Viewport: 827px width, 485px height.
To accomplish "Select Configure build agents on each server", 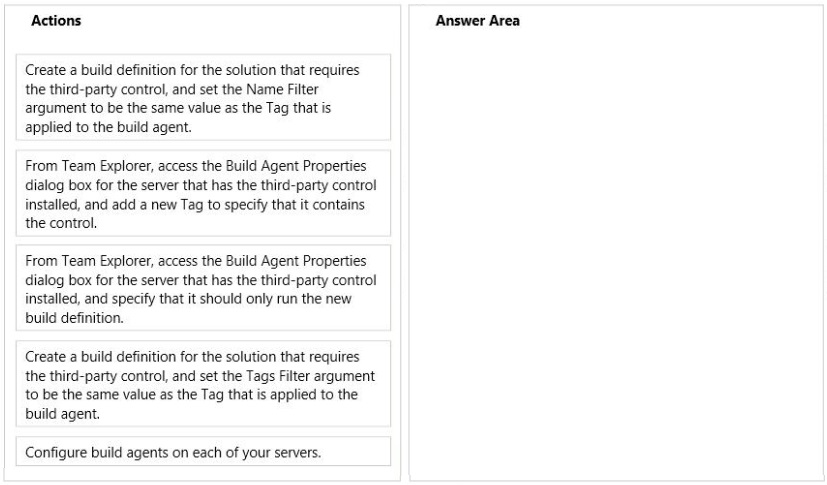I will tap(203, 452).
